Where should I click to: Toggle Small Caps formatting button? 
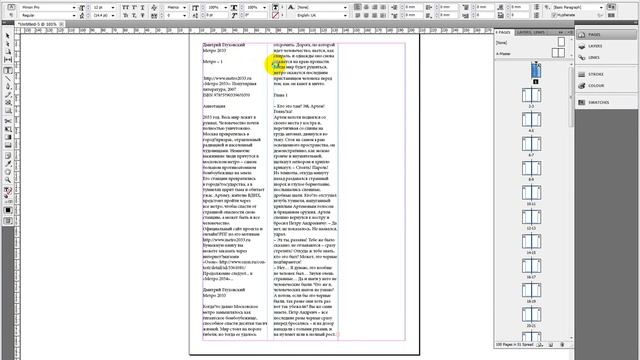(126, 15)
